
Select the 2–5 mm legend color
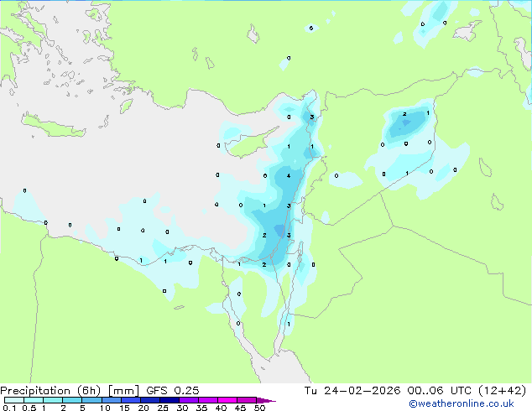(x=72, y=400)
